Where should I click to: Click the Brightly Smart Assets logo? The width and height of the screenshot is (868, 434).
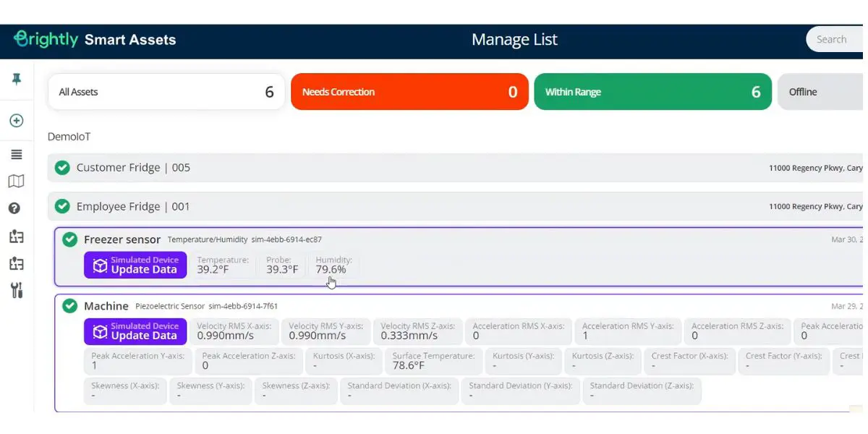pyautogui.click(x=95, y=39)
